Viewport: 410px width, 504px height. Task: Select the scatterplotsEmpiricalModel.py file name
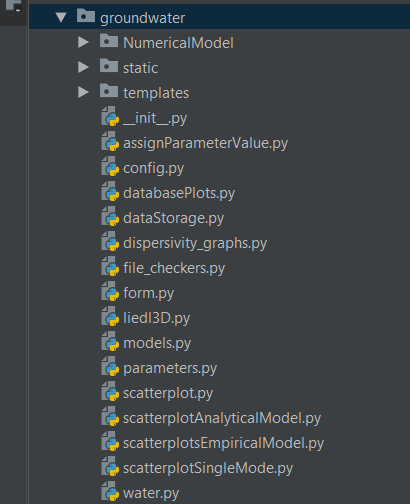(x=224, y=443)
